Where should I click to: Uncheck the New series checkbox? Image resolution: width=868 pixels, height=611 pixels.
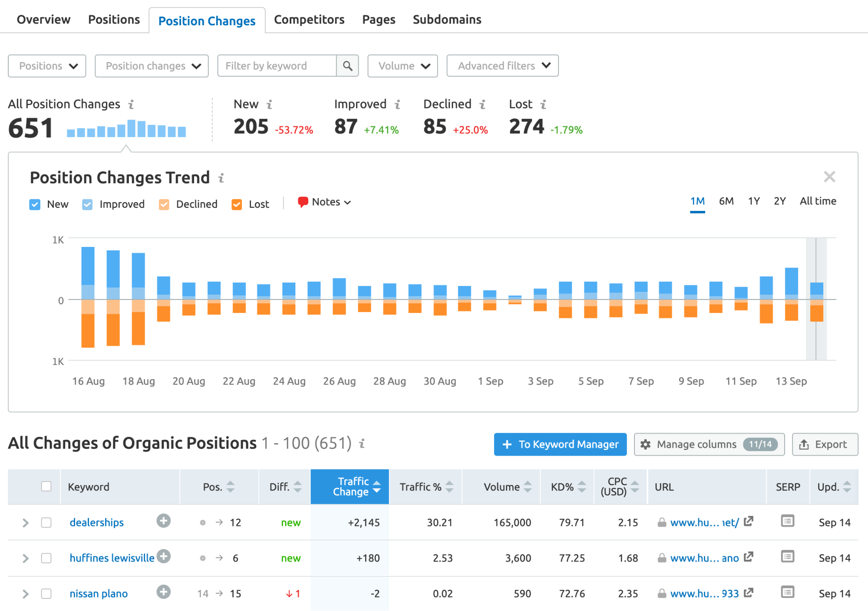click(35, 204)
